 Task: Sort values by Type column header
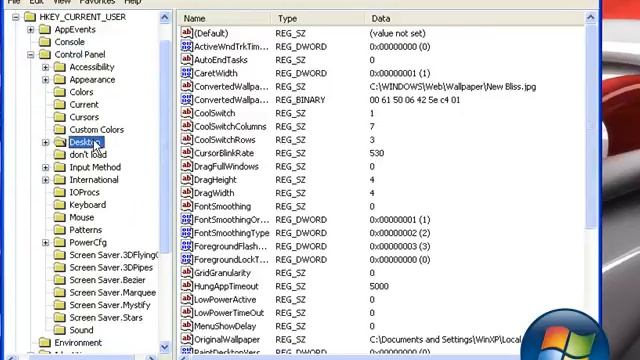[318, 19]
